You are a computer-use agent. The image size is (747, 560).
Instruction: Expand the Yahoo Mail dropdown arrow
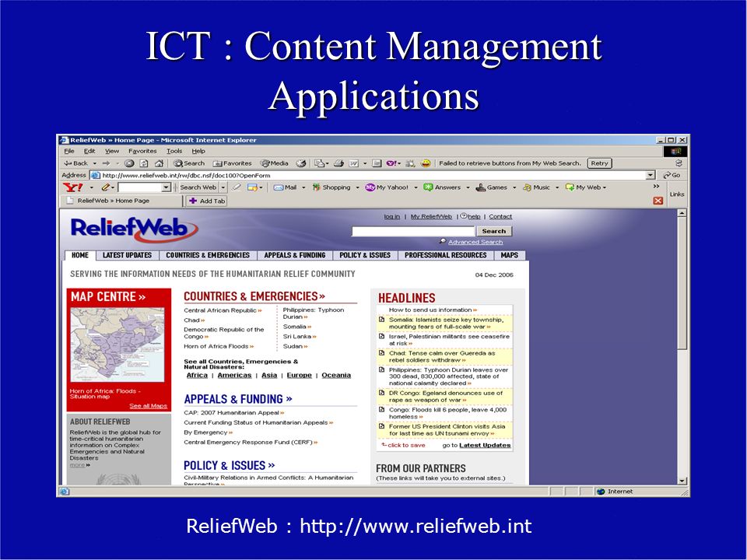pyautogui.click(x=303, y=187)
